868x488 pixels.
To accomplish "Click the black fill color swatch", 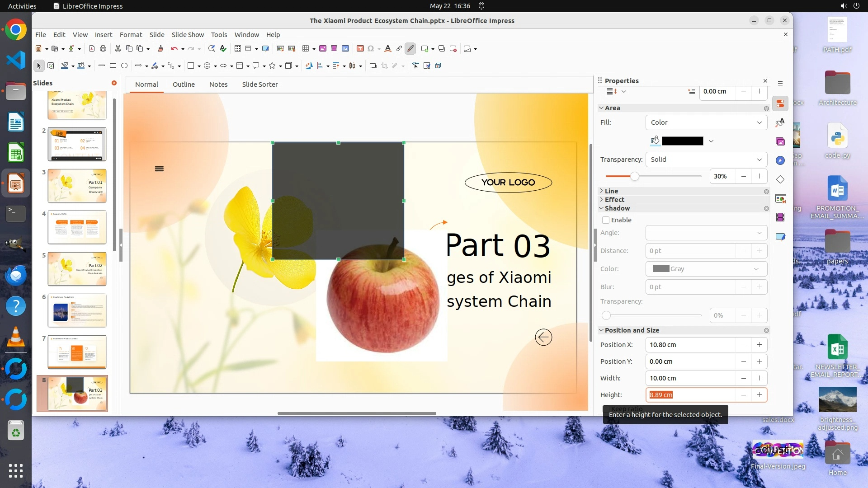I will coord(682,141).
